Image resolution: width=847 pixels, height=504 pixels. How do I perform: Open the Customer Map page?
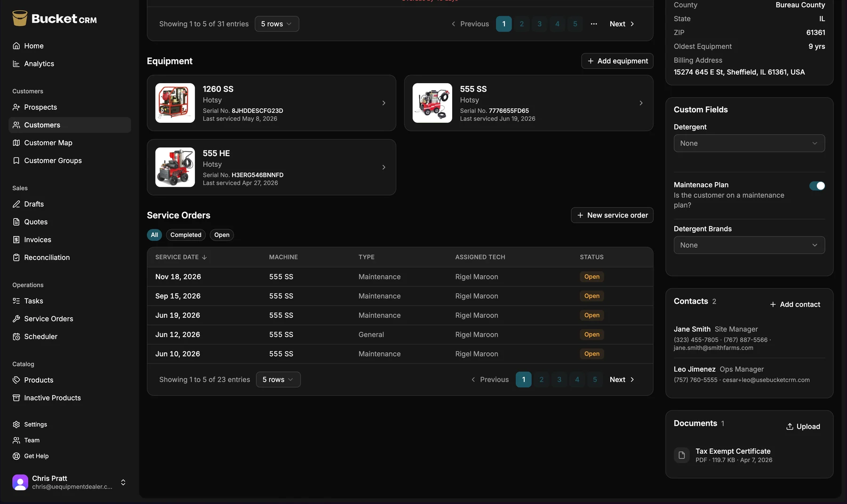coord(70,143)
